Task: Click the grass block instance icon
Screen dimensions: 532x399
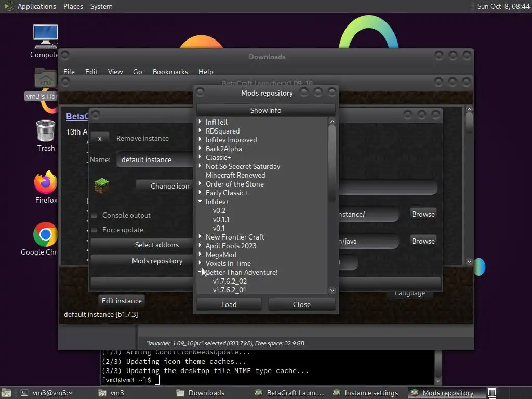Action: pos(101,185)
